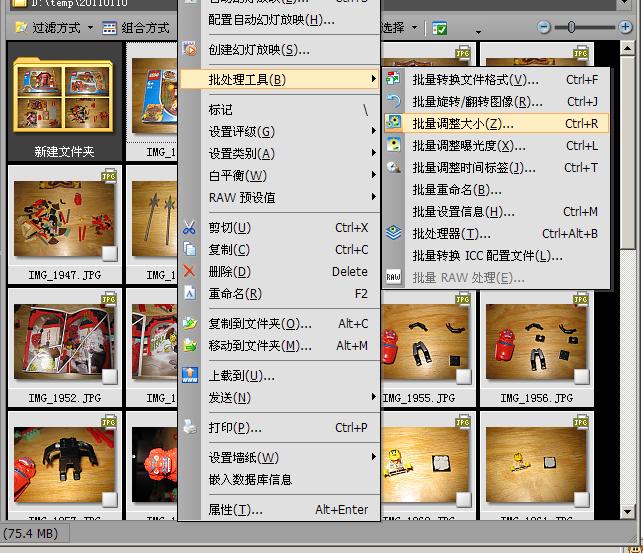Click the group-by 组合方式 icon

tap(109, 28)
